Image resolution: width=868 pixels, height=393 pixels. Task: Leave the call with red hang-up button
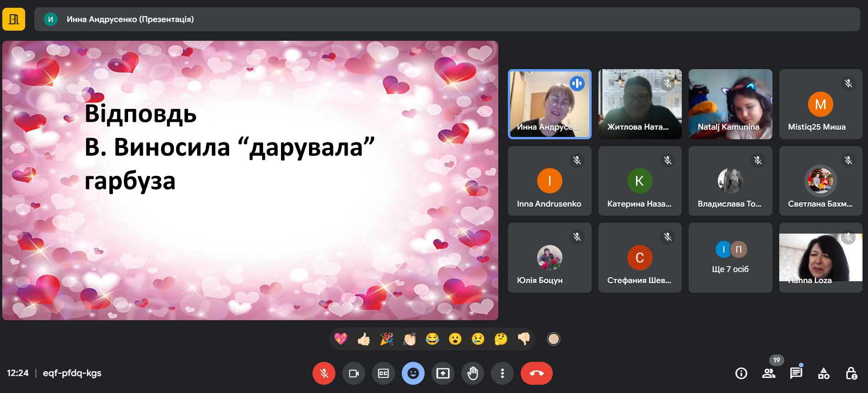coord(536,373)
